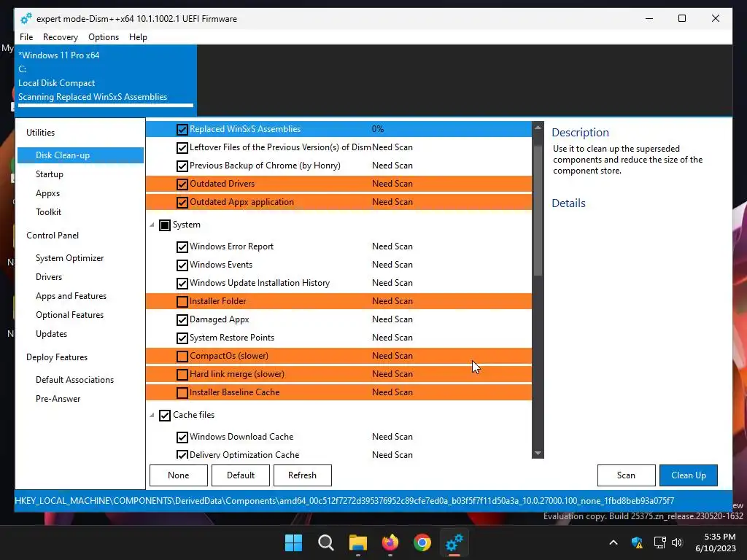Click the Details heading
The image size is (747, 560).
[568, 203]
